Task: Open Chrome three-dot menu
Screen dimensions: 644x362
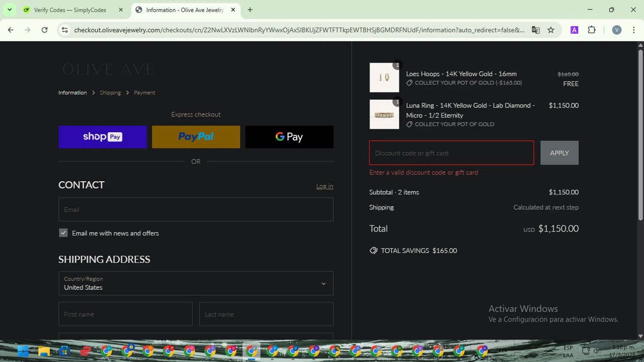Action: click(634, 30)
